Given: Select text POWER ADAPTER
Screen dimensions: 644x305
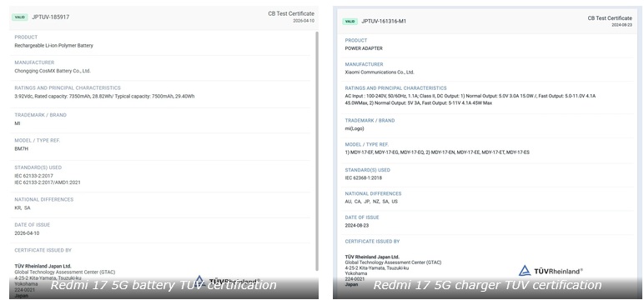Looking at the screenshot, I should pyautogui.click(x=364, y=48).
